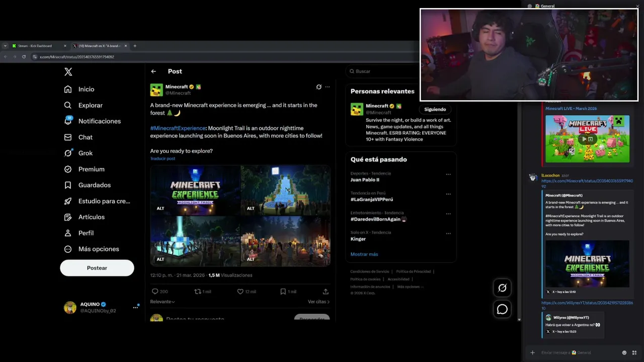
Task: Click the Más opciones circle icon
Action: (68, 249)
